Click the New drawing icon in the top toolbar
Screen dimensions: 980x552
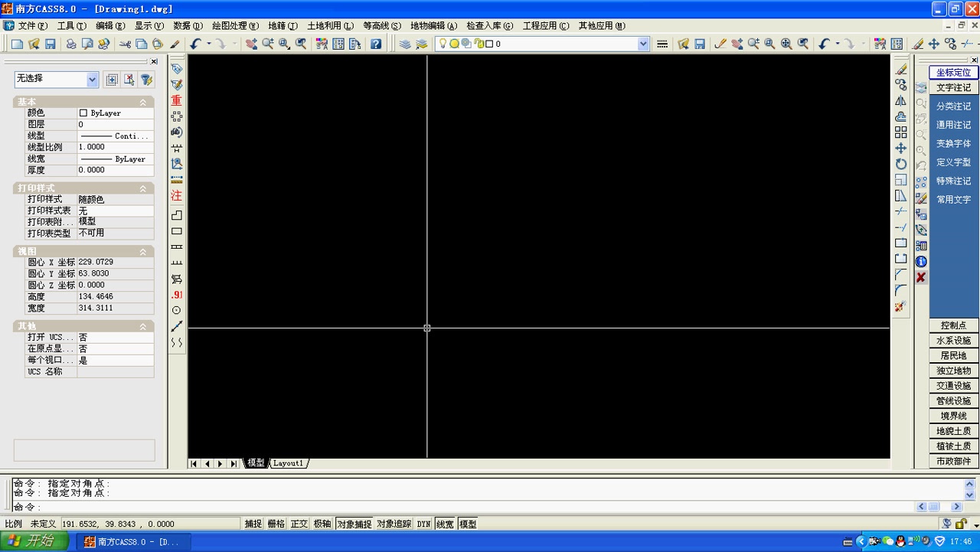(x=17, y=44)
